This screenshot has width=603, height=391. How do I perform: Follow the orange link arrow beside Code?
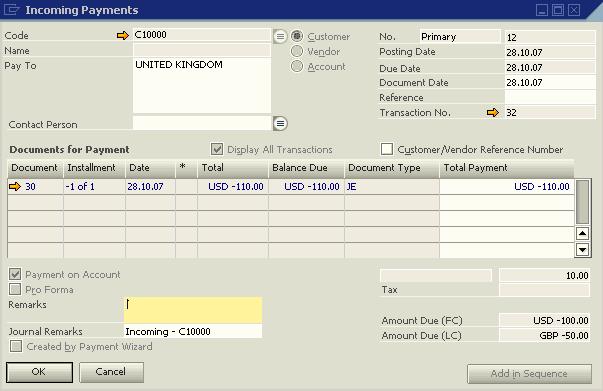123,35
